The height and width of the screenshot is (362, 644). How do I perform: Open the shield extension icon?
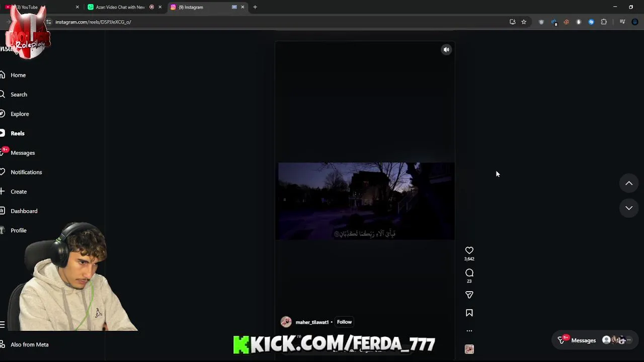(541, 22)
